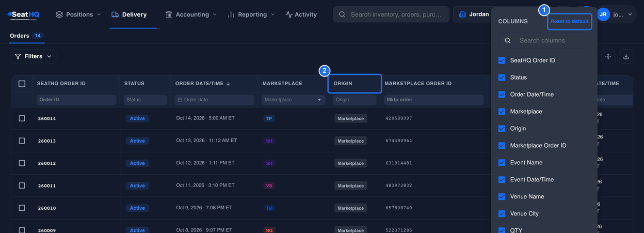644x233 pixels.
Task: Click marketplace order number 420588097
Action: click(399, 118)
